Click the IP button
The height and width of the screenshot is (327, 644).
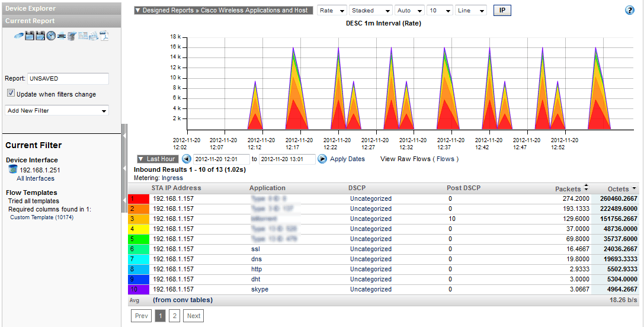click(502, 11)
